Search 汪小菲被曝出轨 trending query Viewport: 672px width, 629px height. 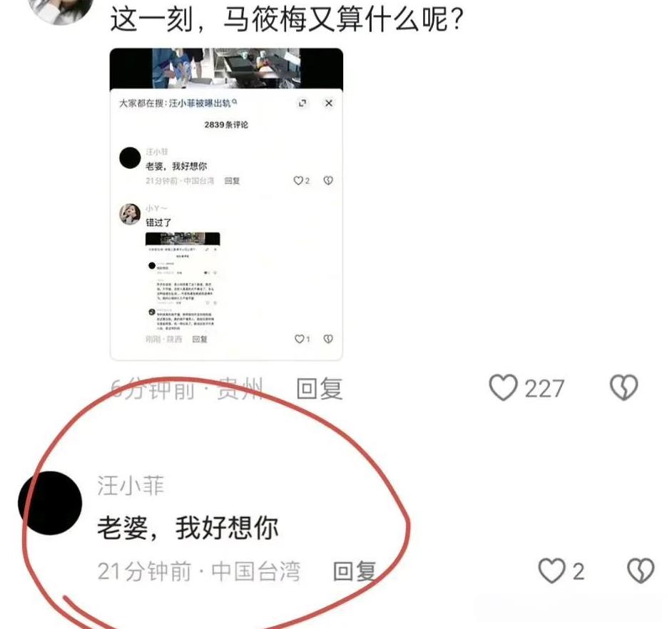point(200,103)
